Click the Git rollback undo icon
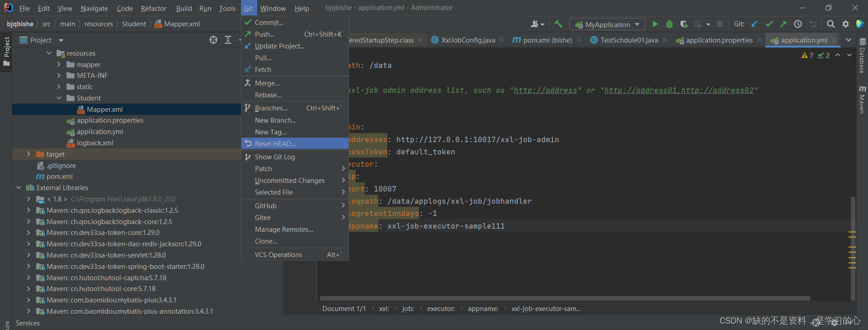The width and height of the screenshot is (868, 330). click(x=813, y=24)
